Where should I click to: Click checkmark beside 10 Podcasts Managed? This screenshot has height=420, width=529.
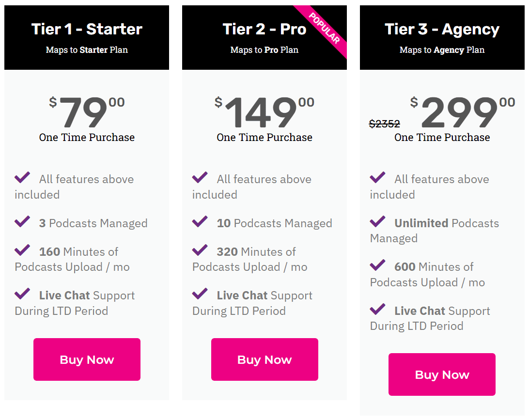[200, 222]
